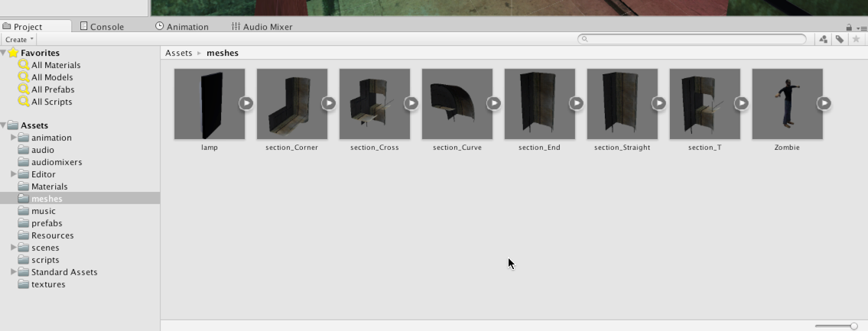
Task: Click the All Materials magnifier icon
Action: (23, 65)
